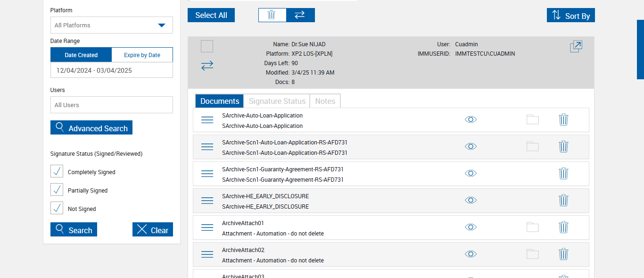Click folder icon for SArchive-Scn1-Auto-Loan-Application-RS-AFD731
Screen dimensions: 644x278
click(x=533, y=146)
